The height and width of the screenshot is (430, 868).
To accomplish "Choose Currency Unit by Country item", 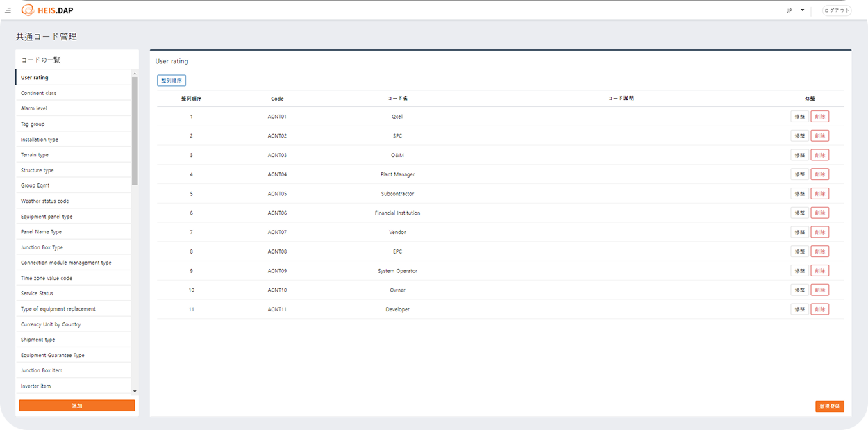I will coord(51,324).
